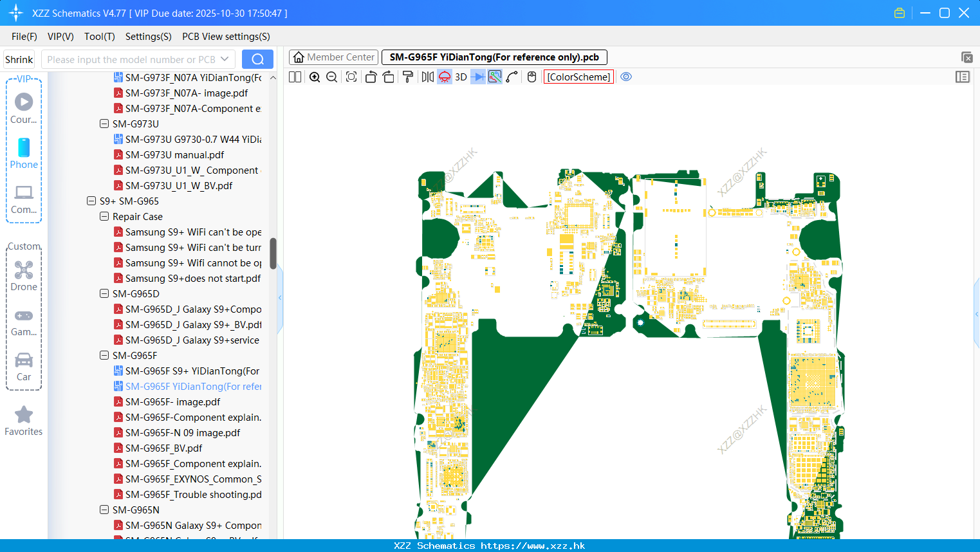Viewport: 980px width, 552px height.
Task: Open the right side panel icon
Action: click(x=963, y=77)
